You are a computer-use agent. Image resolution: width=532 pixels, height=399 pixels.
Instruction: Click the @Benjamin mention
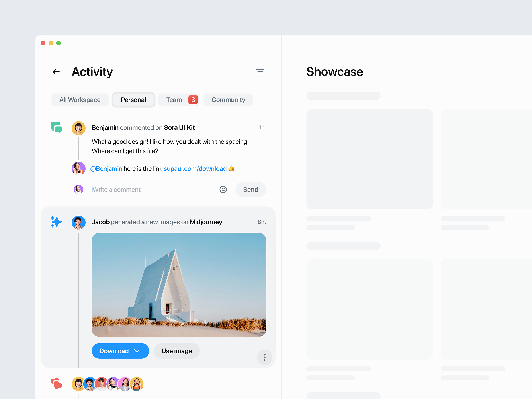pos(106,169)
